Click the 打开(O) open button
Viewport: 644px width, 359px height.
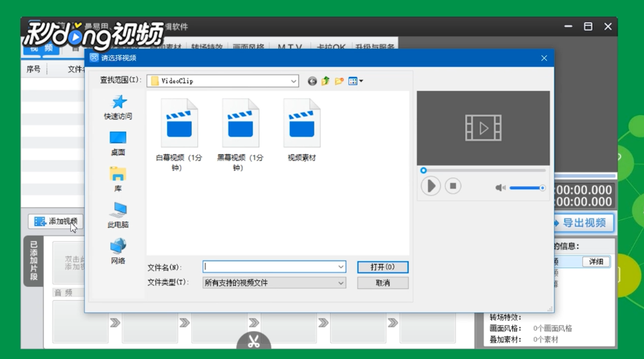point(383,267)
